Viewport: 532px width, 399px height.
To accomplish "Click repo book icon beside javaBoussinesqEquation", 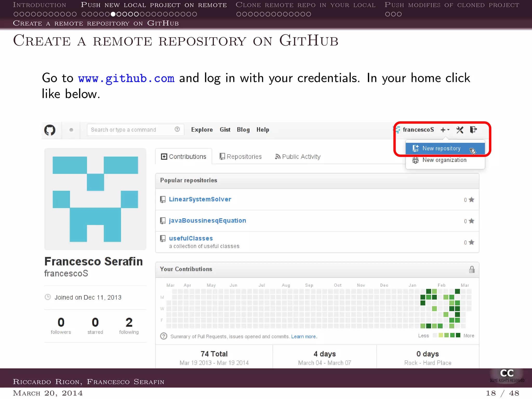I will (x=163, y=221).
